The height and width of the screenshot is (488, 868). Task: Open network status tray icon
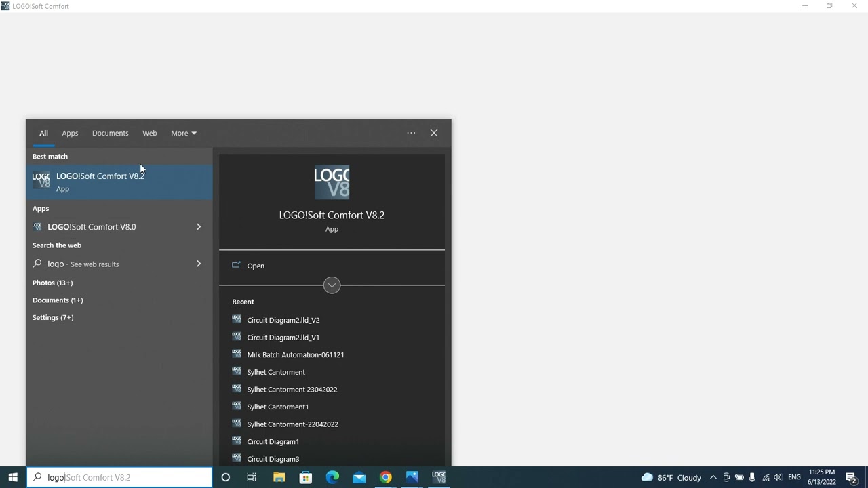pos(766,477)
